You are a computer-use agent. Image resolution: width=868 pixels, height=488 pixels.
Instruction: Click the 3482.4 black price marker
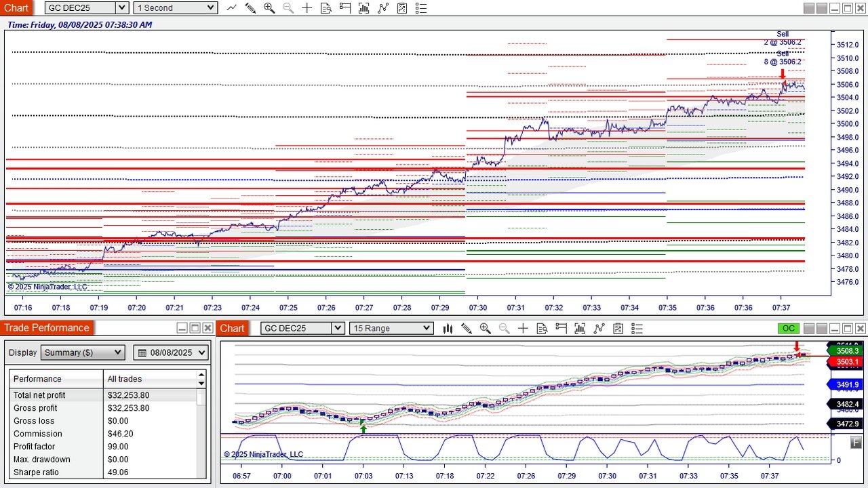coord(846,404)
